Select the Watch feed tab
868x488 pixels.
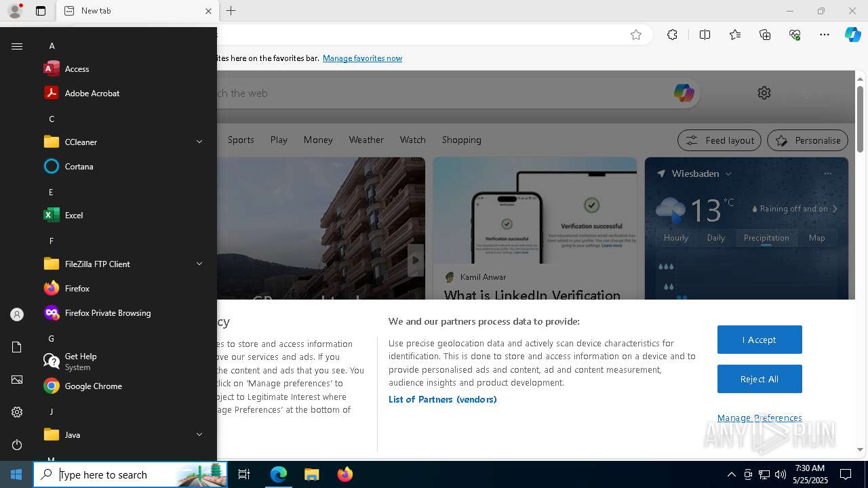[412, 140]
